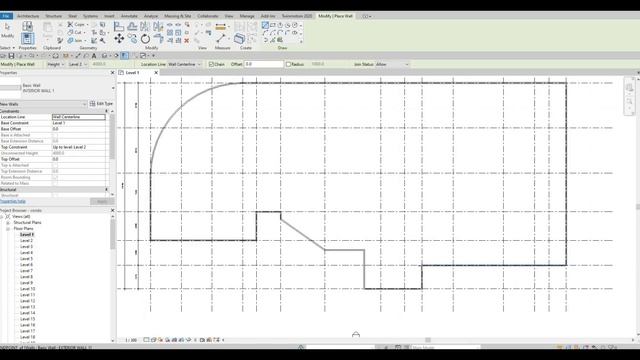Click the Top Constraint value field

(79, 147)
